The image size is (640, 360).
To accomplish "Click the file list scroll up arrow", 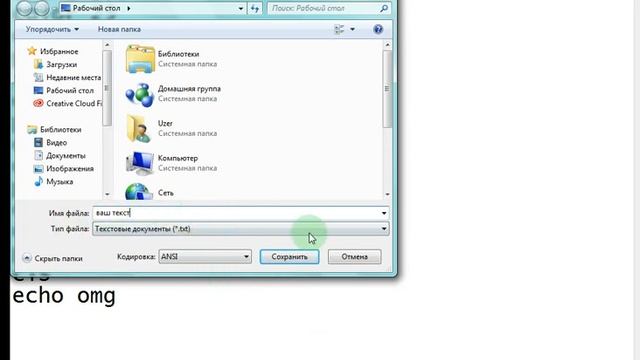I will point(387,45).
